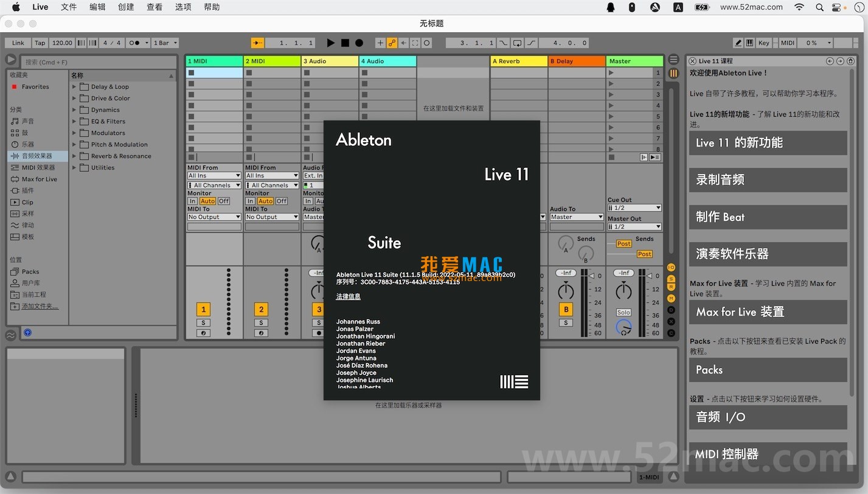Viewport: 868px width, 494px height.
Task: Toggle the Link button
Action: coord(18,43)
